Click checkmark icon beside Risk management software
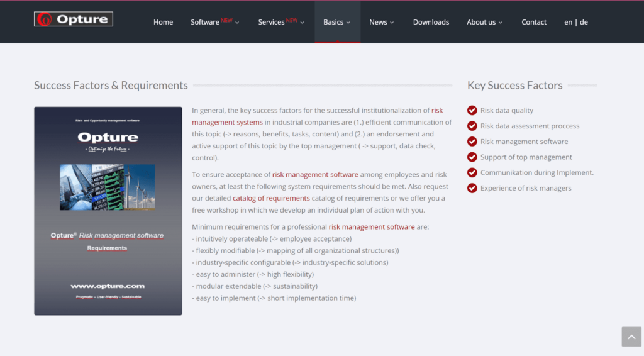Viewport: 644px width, 356px height. [x=472, y=142]
